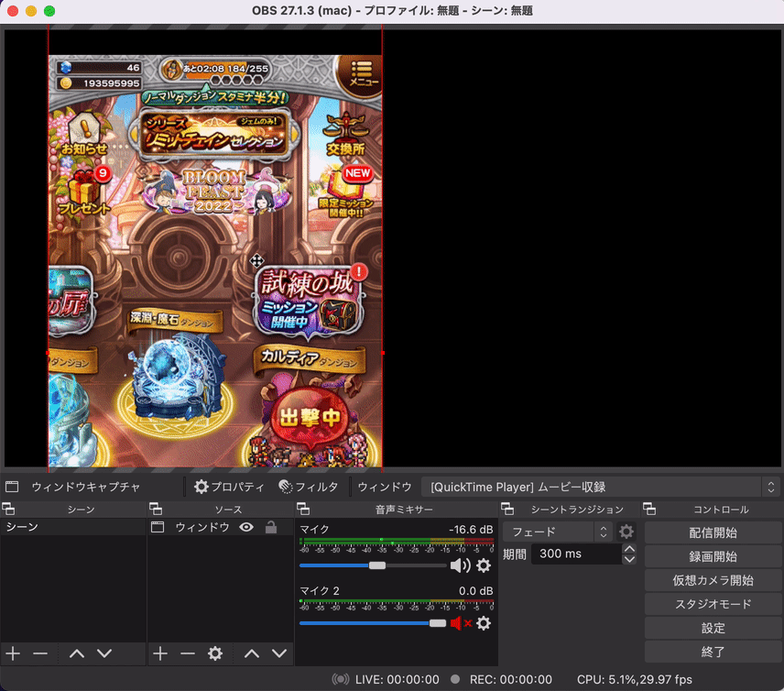This screenshot has height=691, width=784.
Task: Click the マイク 2 volume slider handle
Action: 438,623
